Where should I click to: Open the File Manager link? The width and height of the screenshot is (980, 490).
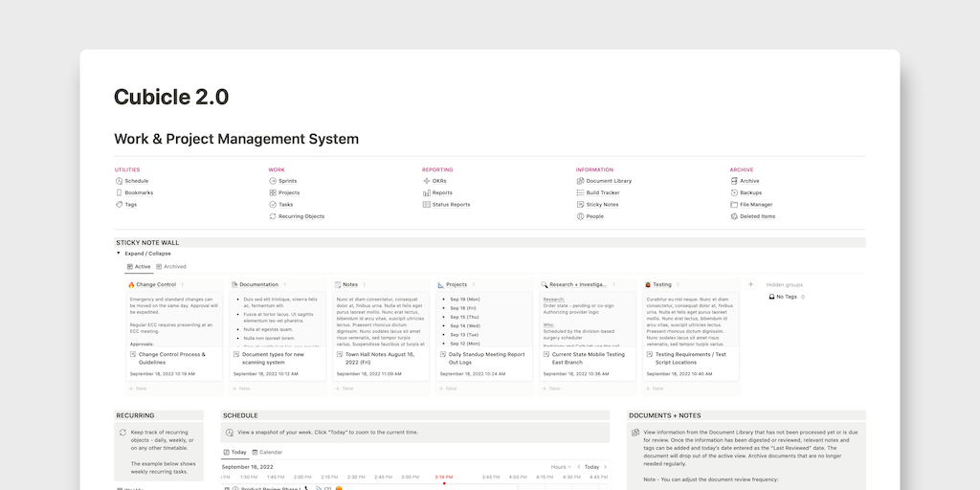[756, 205]
